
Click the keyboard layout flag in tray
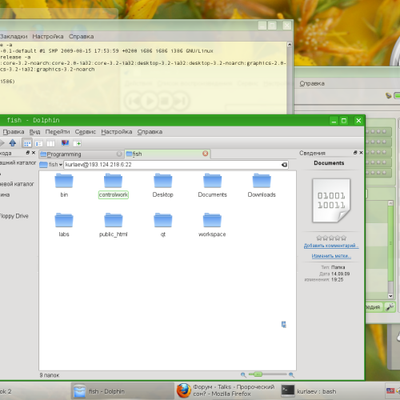coord(390,391)
